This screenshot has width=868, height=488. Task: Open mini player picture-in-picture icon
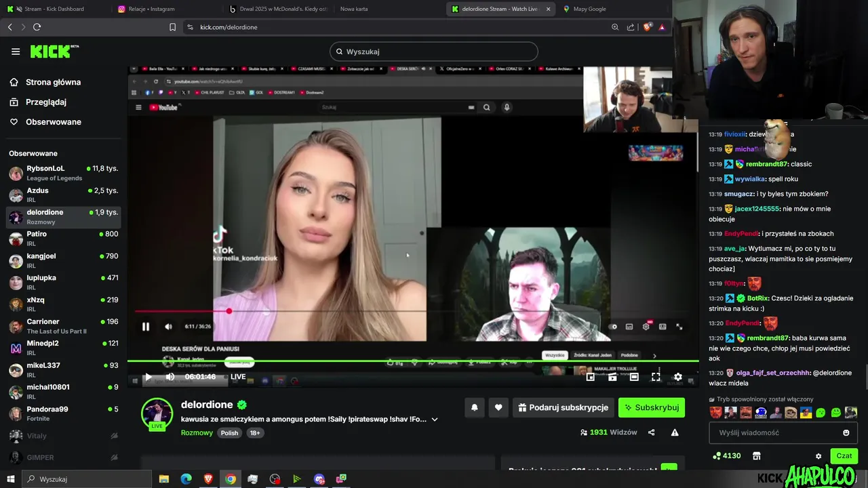591,377
